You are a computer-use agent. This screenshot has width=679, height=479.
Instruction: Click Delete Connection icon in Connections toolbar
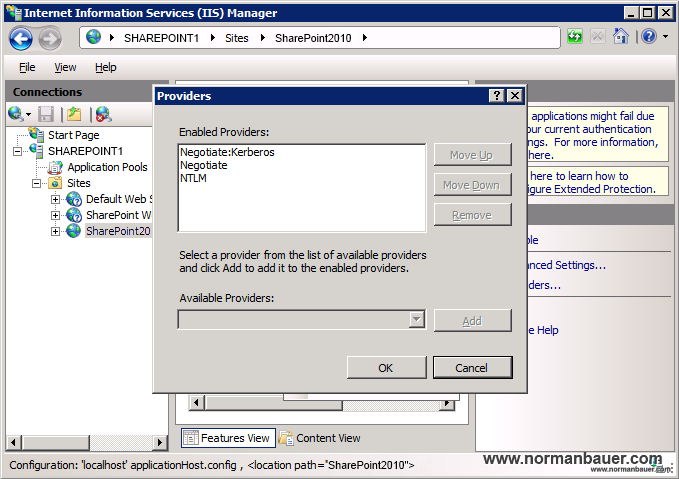[103, 114]
